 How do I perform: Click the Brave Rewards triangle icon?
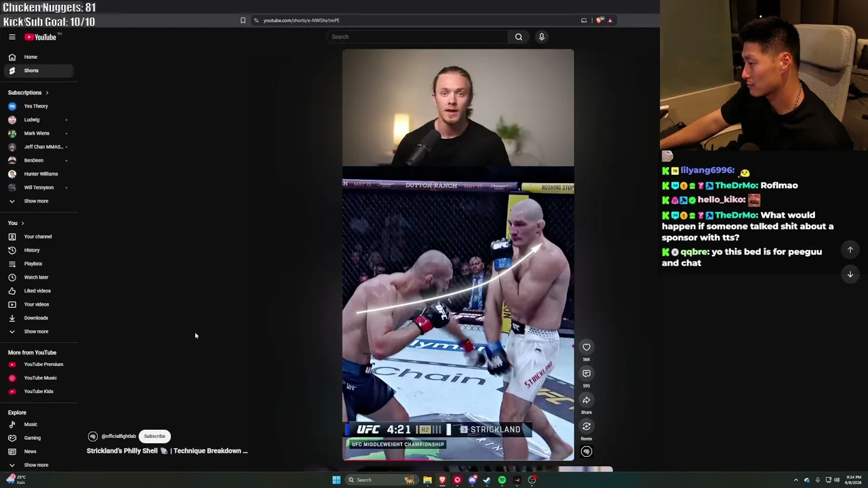pyautogui.click(x=610, y=20)
